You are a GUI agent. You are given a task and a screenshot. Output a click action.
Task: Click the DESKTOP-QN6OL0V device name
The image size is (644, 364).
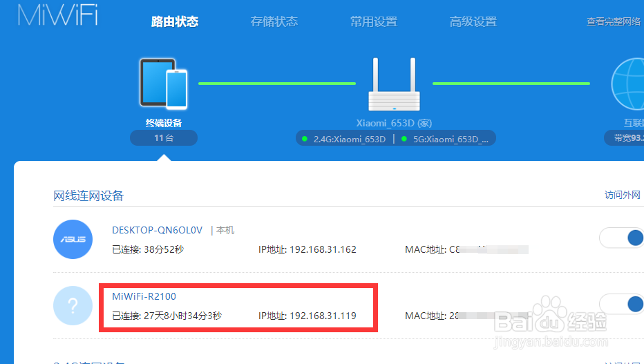click(x=158, y=230)
